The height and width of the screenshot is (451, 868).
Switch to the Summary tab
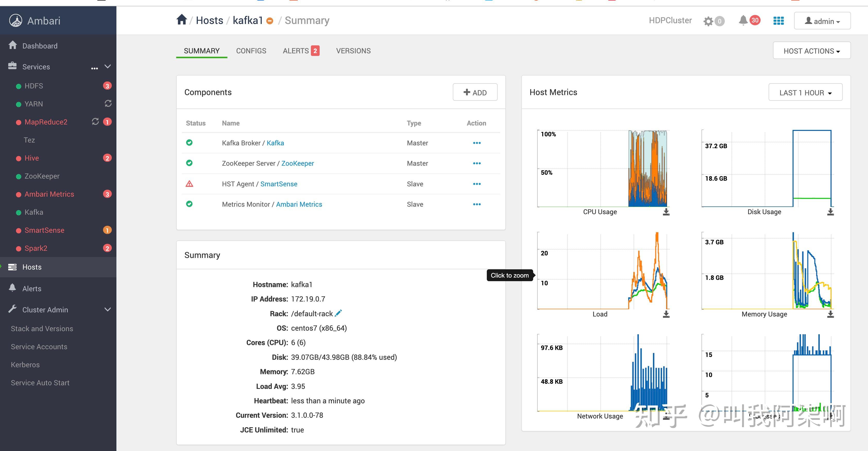coord(201,51)
